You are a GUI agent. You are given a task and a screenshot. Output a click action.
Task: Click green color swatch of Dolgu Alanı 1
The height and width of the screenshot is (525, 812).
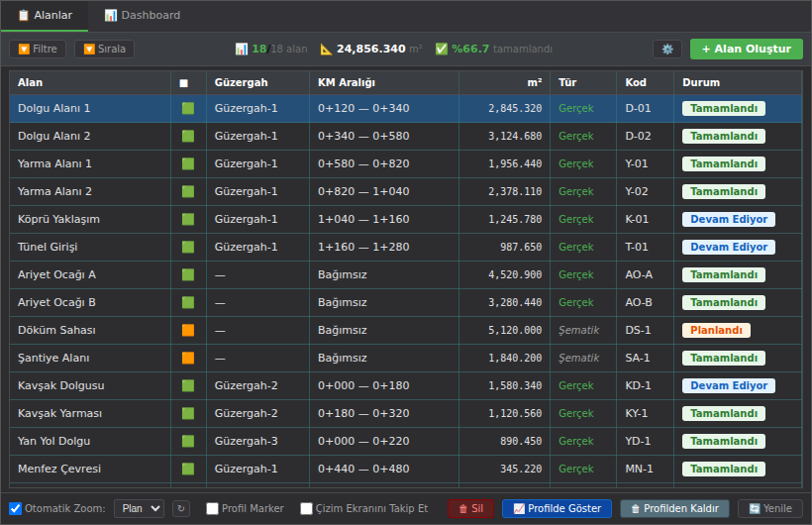coord(188,108)
